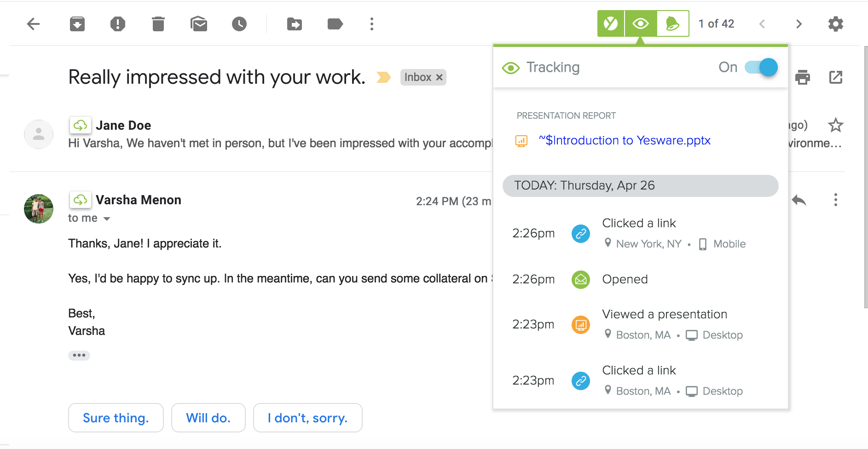Star Jane Doe's message
Image resolution: width=868 pixels, height=449 pixels.
pos(835,125)
